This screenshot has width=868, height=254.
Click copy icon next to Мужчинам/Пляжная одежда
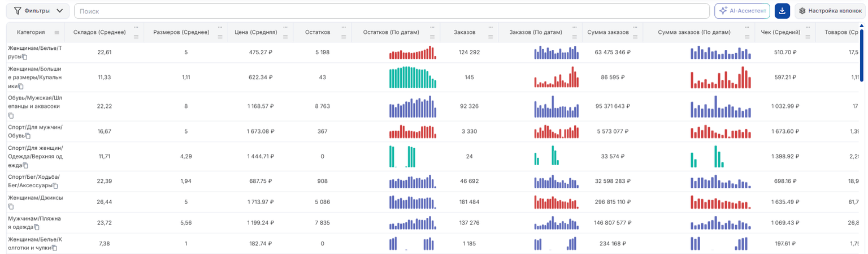click(x=37, y=227)
